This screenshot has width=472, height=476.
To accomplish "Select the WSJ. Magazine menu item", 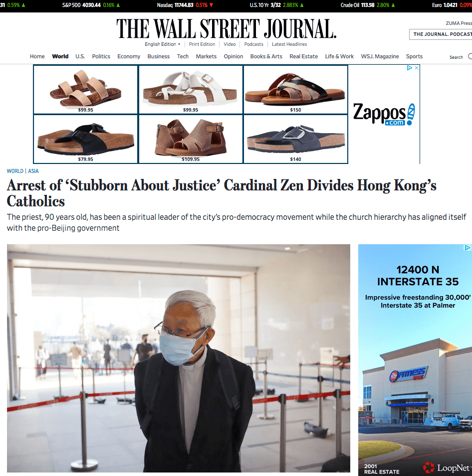I will tap(380, 56).
